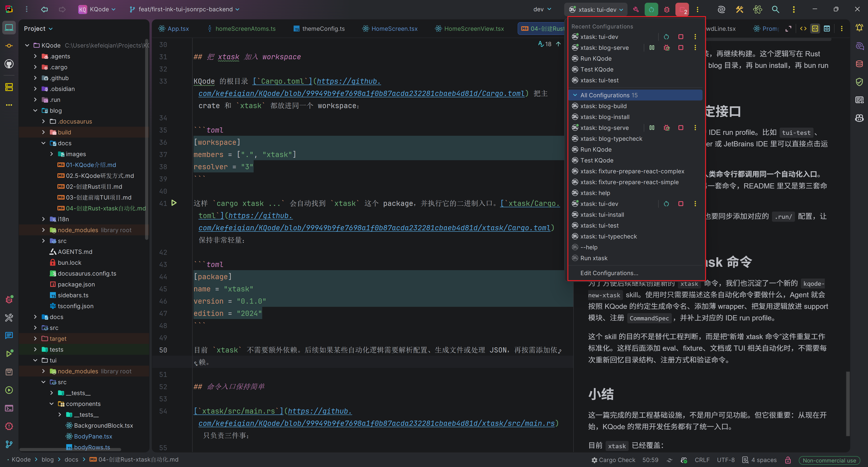Expand the target folder in the project tree
This screenshot has width=868, height=467.
click(35, 338)
